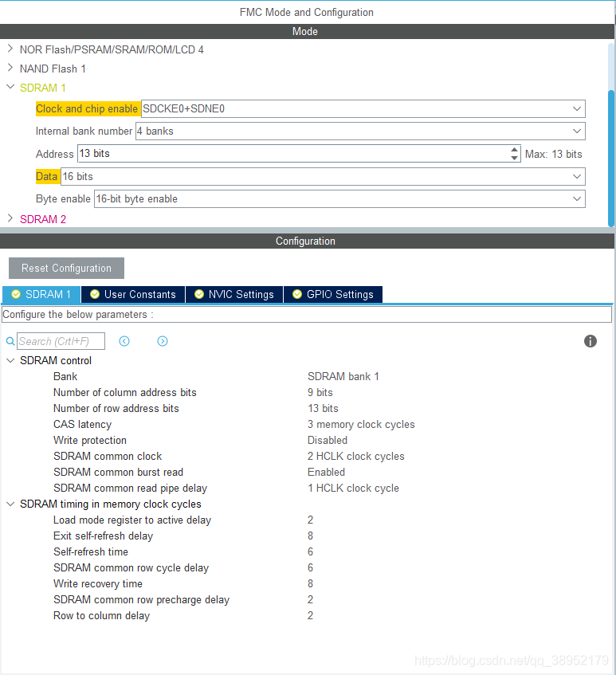This screenshot has height=675, width=616.
Task: Decrease Address bits with the down arrow
Action: coord(514,158)
